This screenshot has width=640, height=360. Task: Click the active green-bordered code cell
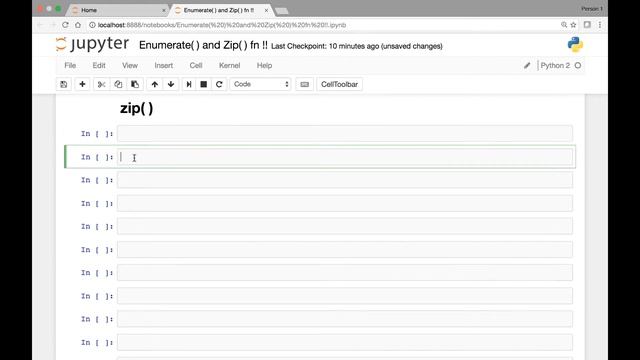[x=345, y=157]
